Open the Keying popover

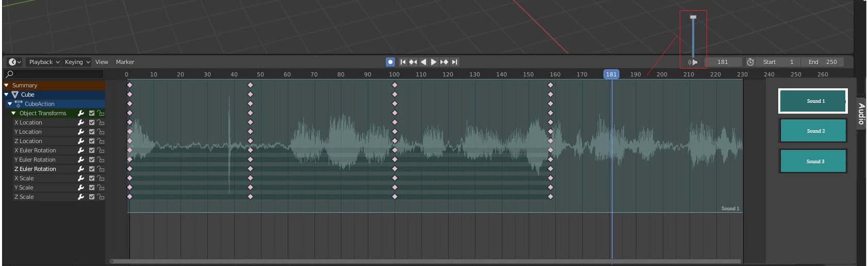pyautogui.click(x=77, y=62)
